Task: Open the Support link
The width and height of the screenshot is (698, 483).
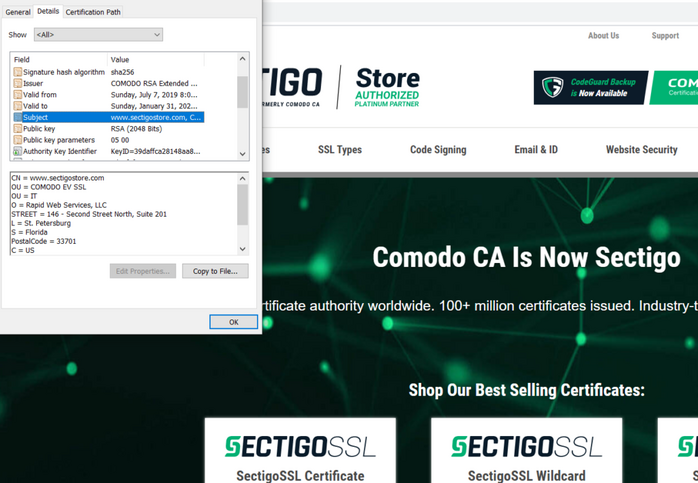Action: click(665, 36)
